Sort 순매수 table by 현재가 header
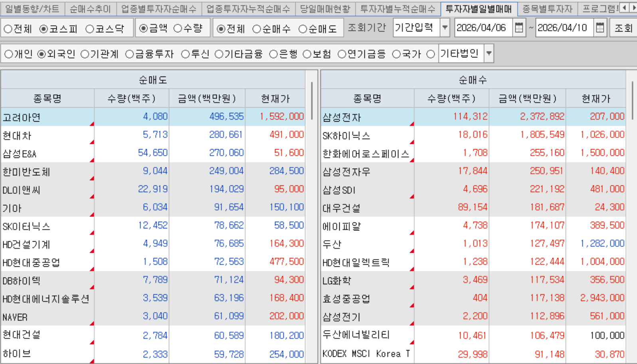This screenshot has height=364, width=637. [596, 98]
